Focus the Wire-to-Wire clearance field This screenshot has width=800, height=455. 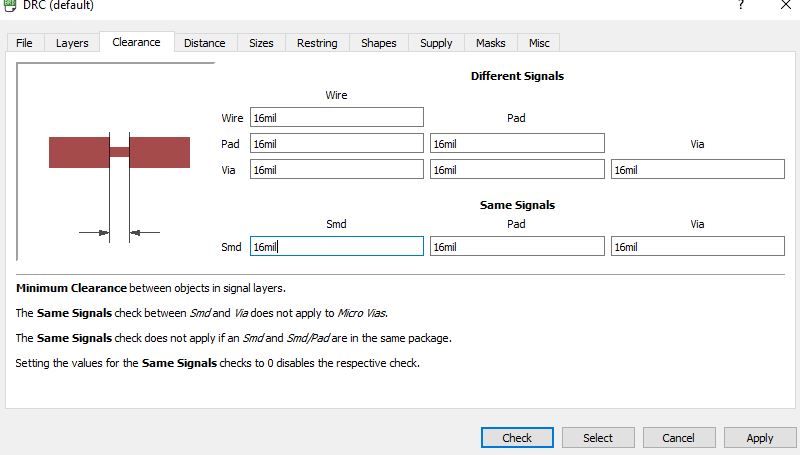point(337,117)
